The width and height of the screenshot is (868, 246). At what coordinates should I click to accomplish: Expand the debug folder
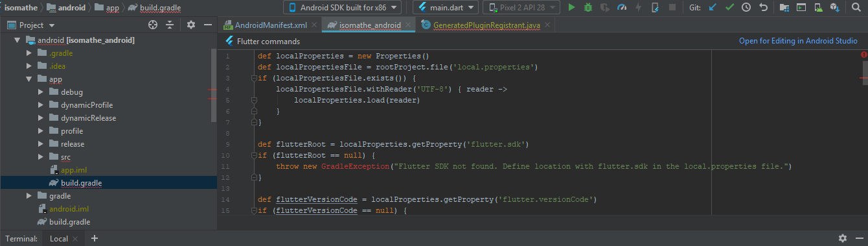tap(41, 92)
